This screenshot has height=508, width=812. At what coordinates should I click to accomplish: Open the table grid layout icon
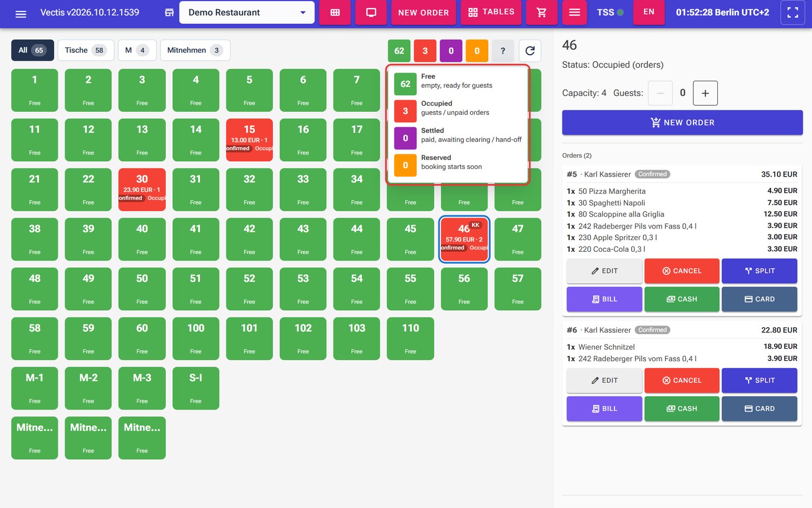tap(335, 12)
